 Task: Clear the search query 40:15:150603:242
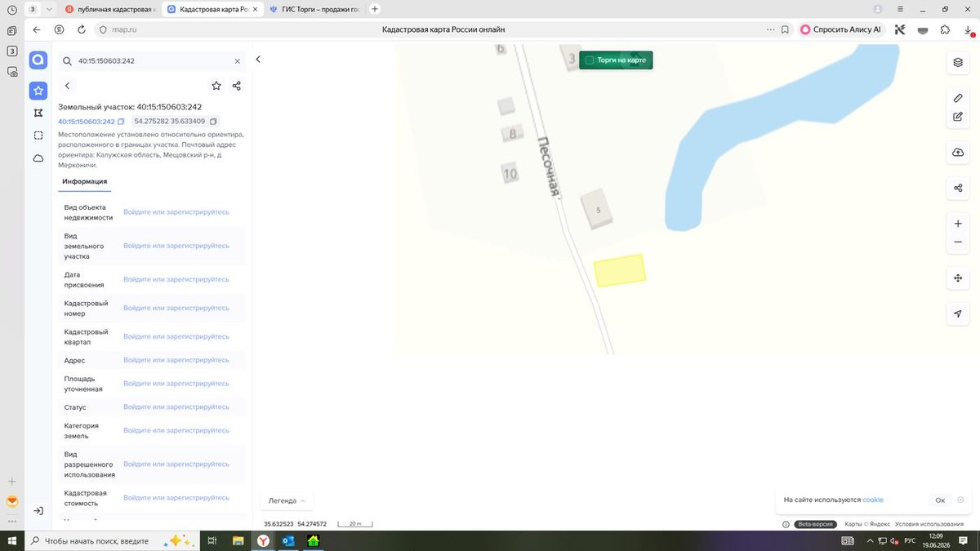(x=238, y=61)
